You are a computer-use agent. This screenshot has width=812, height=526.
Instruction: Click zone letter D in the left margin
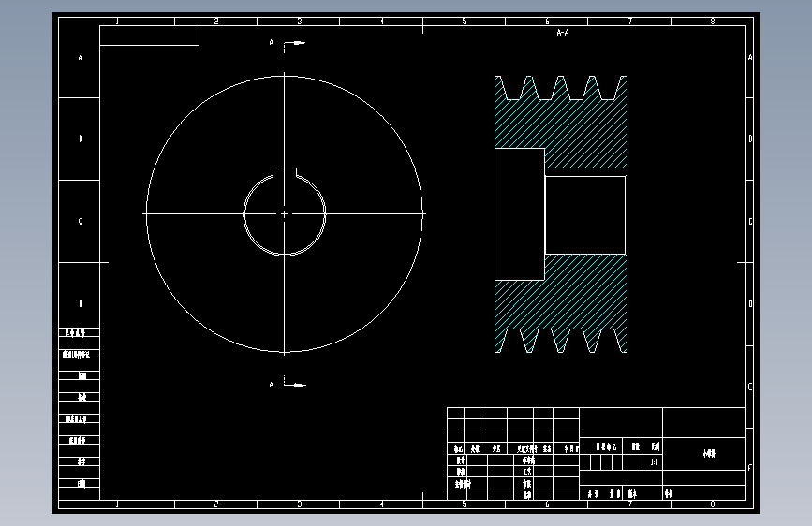(x=81, y=304)
